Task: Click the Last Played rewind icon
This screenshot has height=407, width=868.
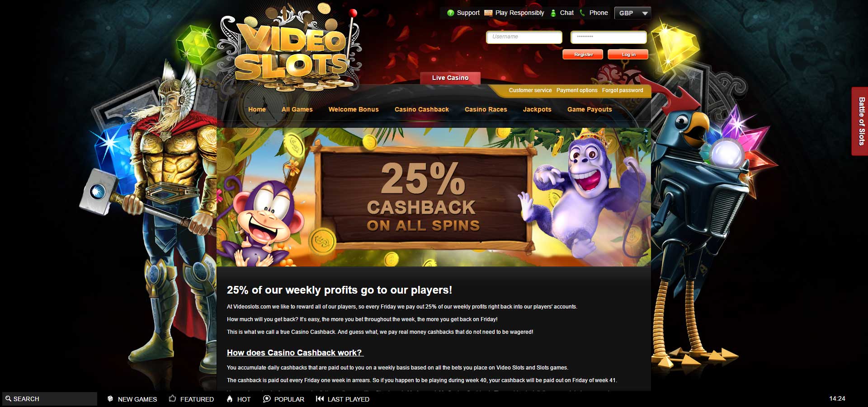Action: 320,399
